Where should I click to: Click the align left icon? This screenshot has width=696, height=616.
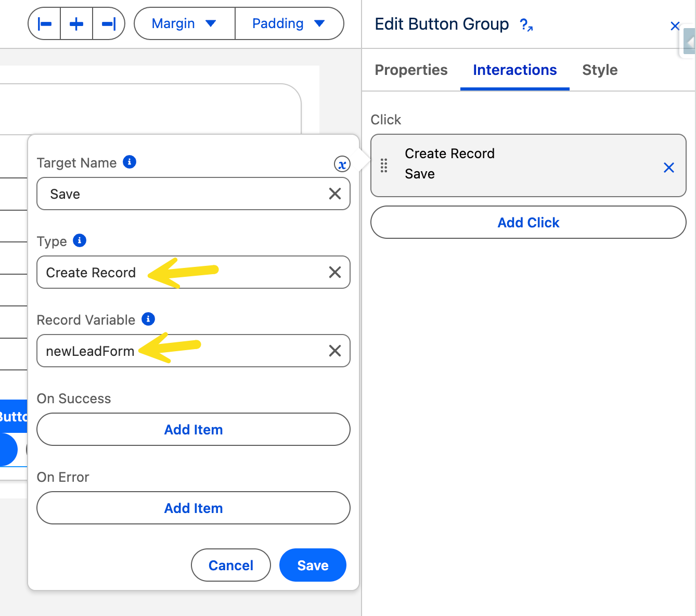point(45,24)
